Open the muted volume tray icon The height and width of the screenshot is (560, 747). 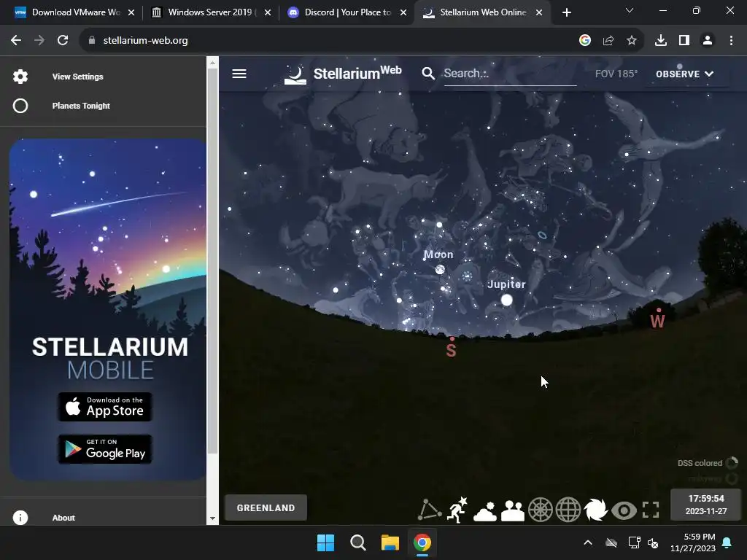tap(653, 542)
